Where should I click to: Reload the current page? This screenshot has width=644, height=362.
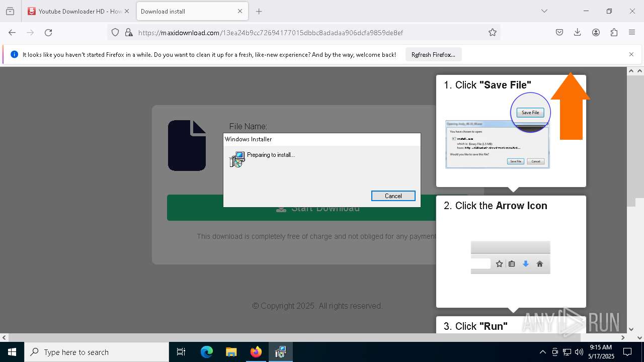(48, 32)
